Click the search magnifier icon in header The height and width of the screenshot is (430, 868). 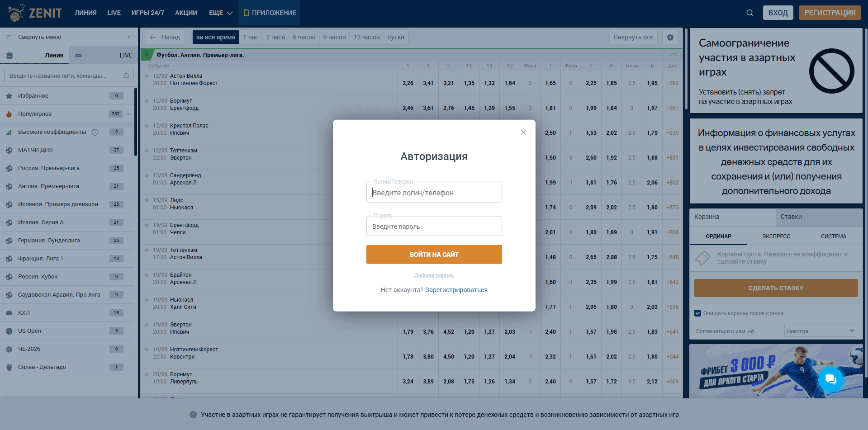pos(749,13)
